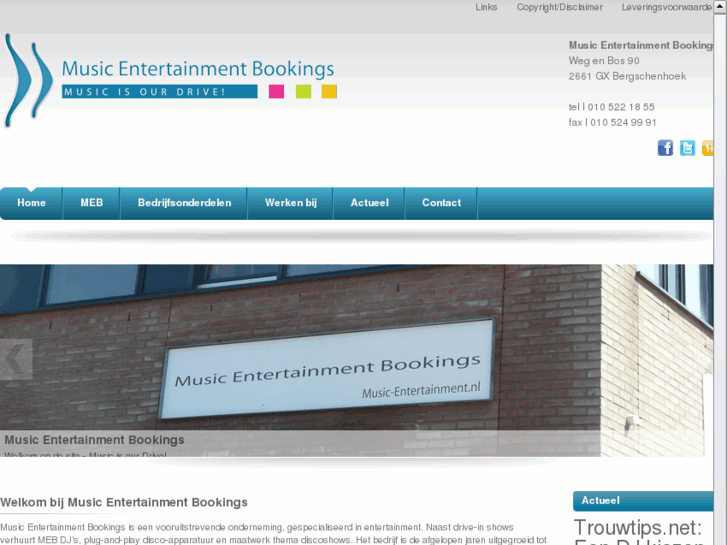Click the orange social icon beside Twitter

[x=708, y=148]
